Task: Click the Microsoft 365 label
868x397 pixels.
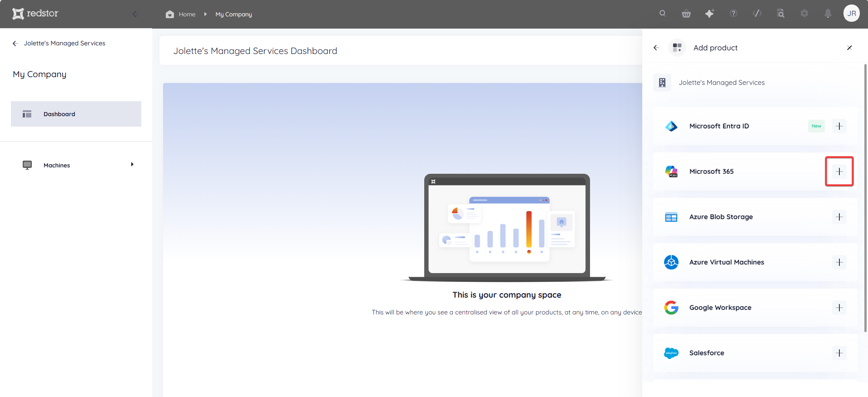Action: tap(711, 172)
